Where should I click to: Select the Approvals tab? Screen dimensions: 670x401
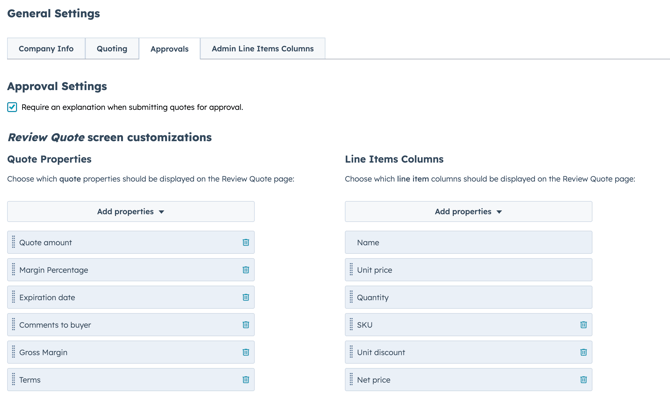point(169,49)
